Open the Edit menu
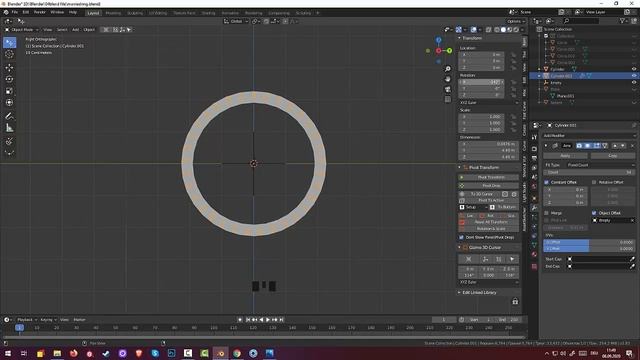Image resolution: width=640 pixels, height=360 pixels. (x=26, y=12)
